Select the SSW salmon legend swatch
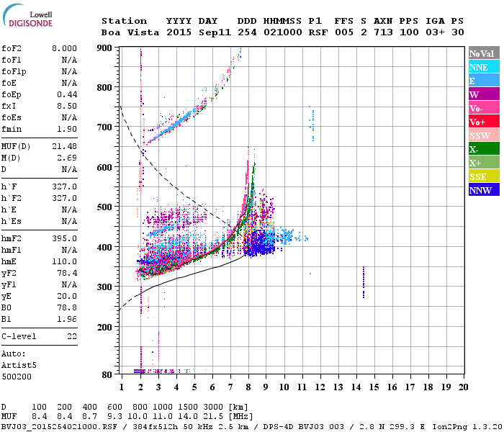504x432 pixels. pyautogui.click(x=484, y=135)
